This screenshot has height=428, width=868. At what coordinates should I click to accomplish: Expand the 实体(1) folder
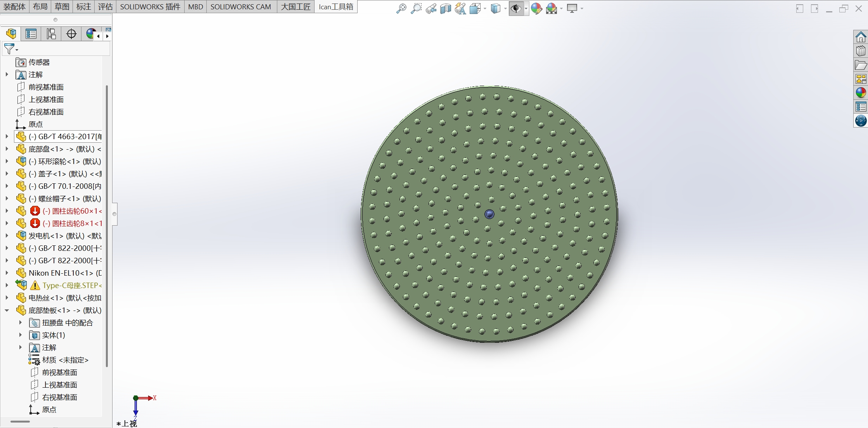tap(20, 335)
